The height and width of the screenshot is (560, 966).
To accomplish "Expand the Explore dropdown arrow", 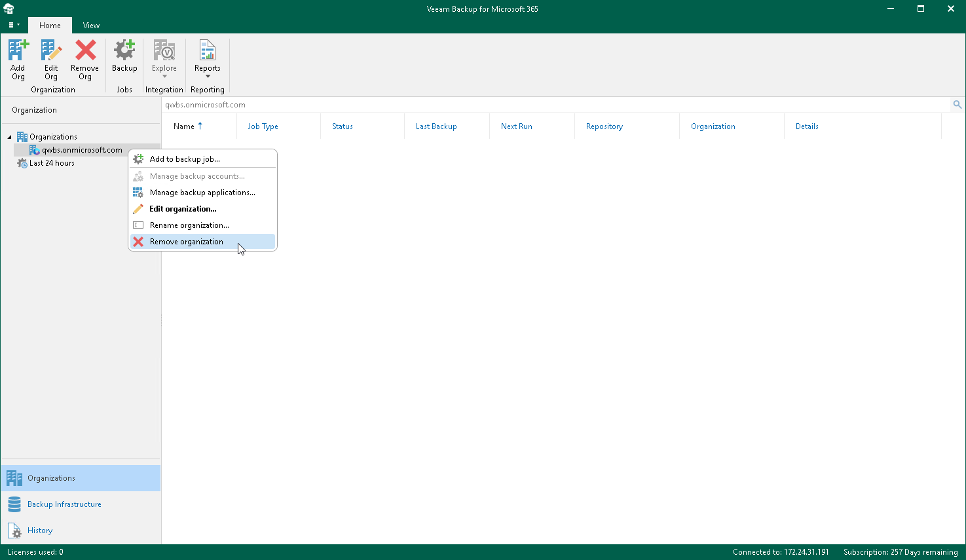I will [x=164, y=77].
